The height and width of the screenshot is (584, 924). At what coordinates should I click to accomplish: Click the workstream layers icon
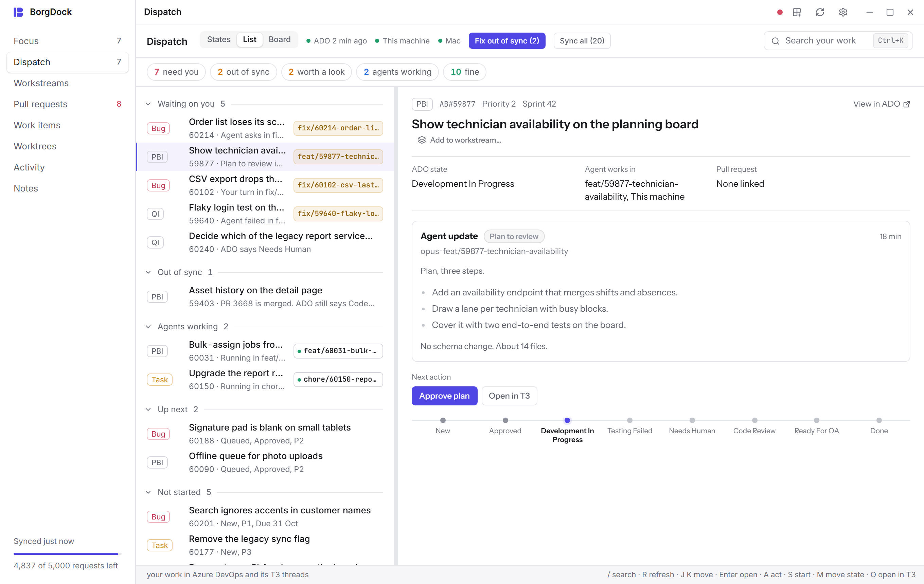(422, 140)
